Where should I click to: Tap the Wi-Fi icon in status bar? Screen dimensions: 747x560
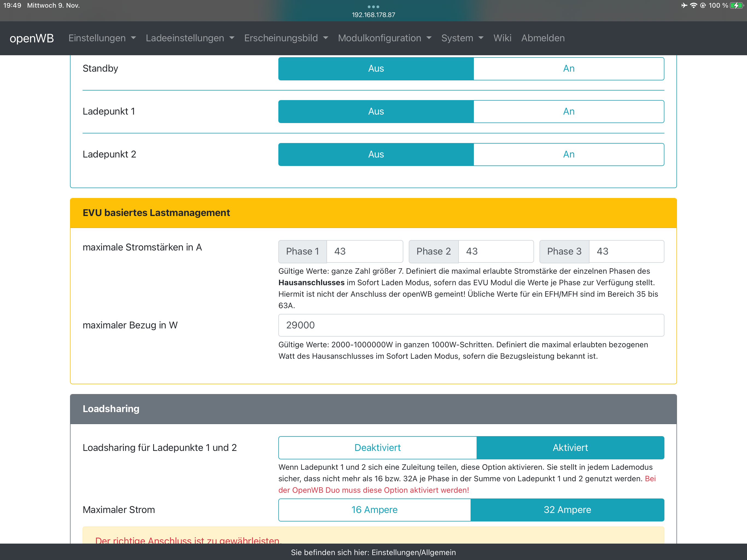click(x=693, y=5)
